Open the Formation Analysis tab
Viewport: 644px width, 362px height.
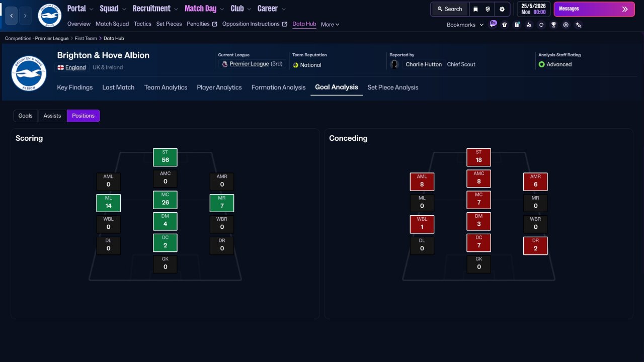[279, 87]
